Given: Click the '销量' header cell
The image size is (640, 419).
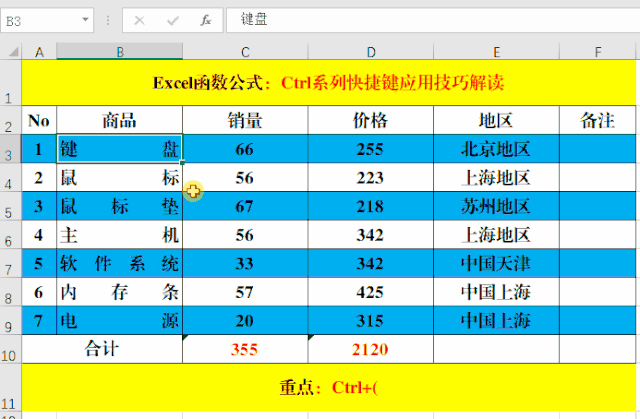Looking at the screenshot, I should coord(245,120).
